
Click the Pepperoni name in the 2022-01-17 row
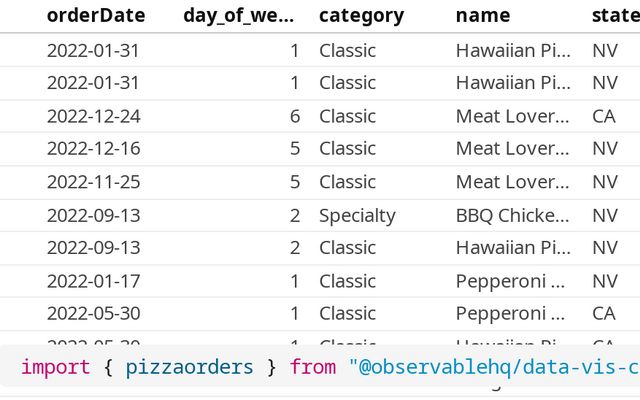tap(512, 281)
